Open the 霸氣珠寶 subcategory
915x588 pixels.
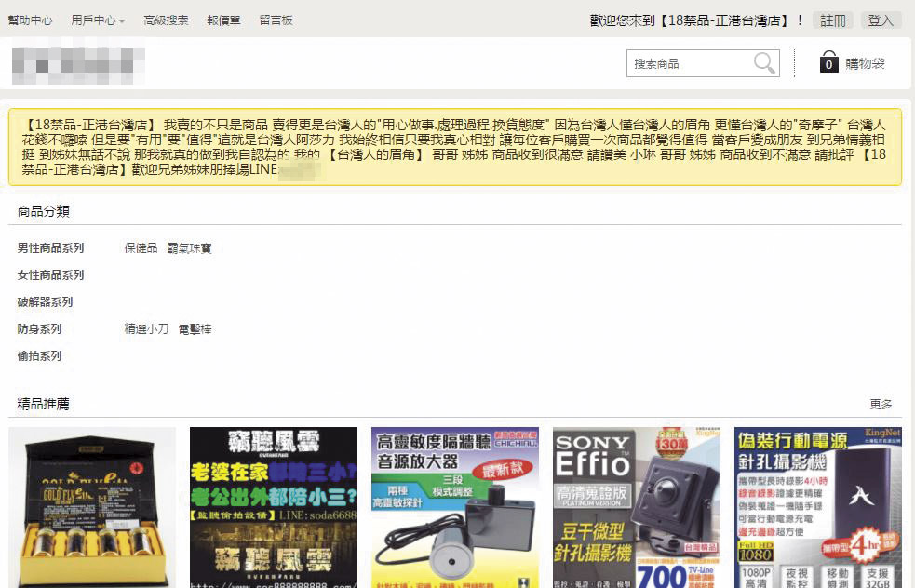click(189, 247)
